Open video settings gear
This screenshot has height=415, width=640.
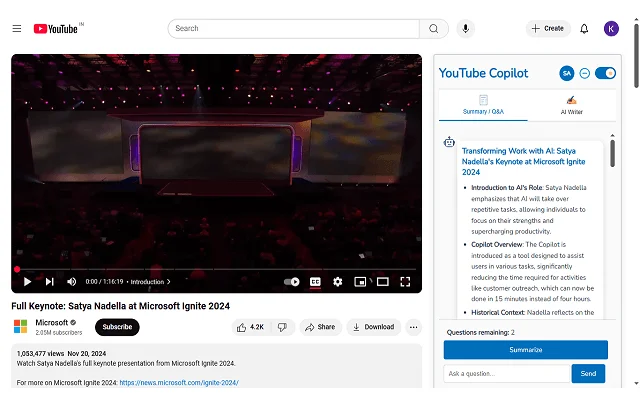click(338, 282)
